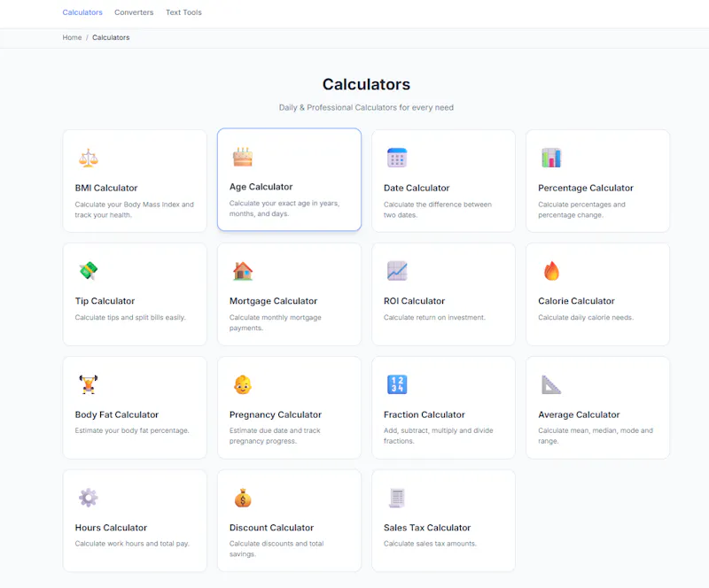Select the Mortgage Calculator title
Screen dimensions: 709x588
pos(273,301)
